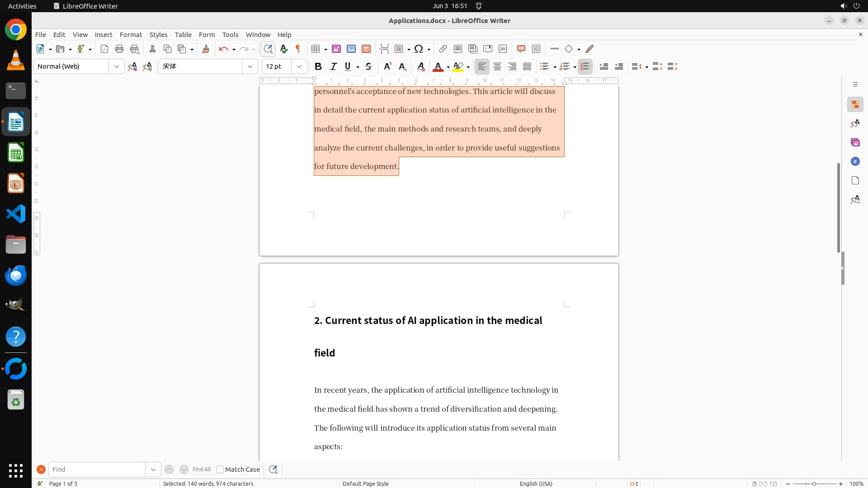
Task: Click the red font color swatch
Action: pos(438,66)
